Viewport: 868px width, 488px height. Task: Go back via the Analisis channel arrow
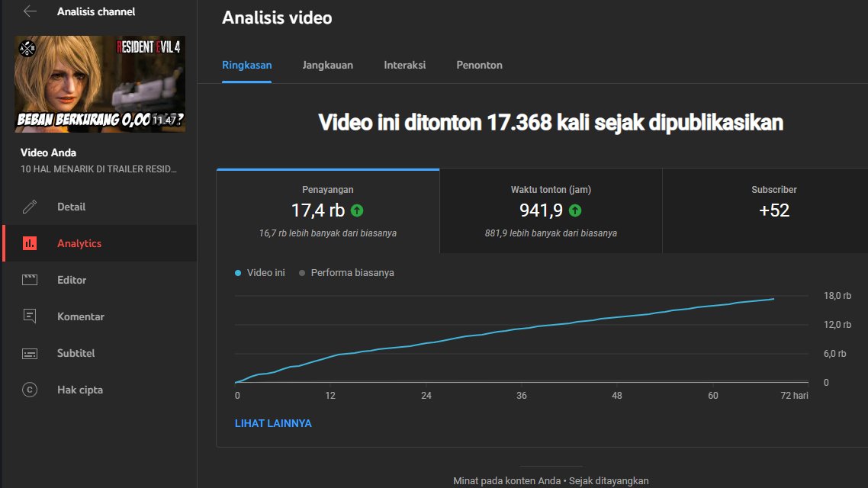(30, 11)
